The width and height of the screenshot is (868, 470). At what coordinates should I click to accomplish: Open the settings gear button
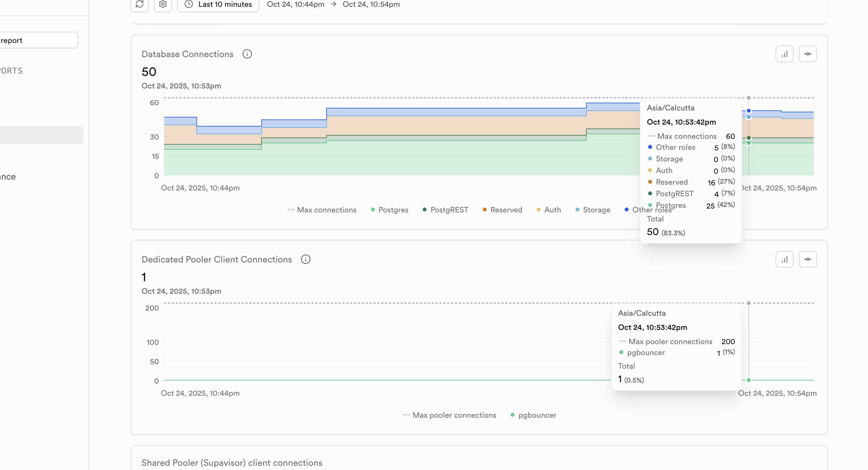coord(163,5)
